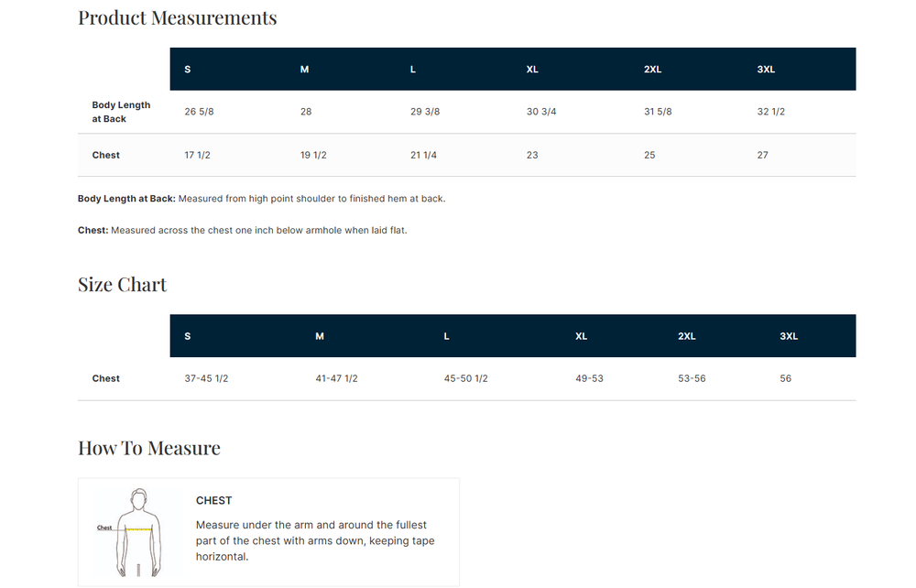Click the 37-45 1/2 chest range

[206, 378]
